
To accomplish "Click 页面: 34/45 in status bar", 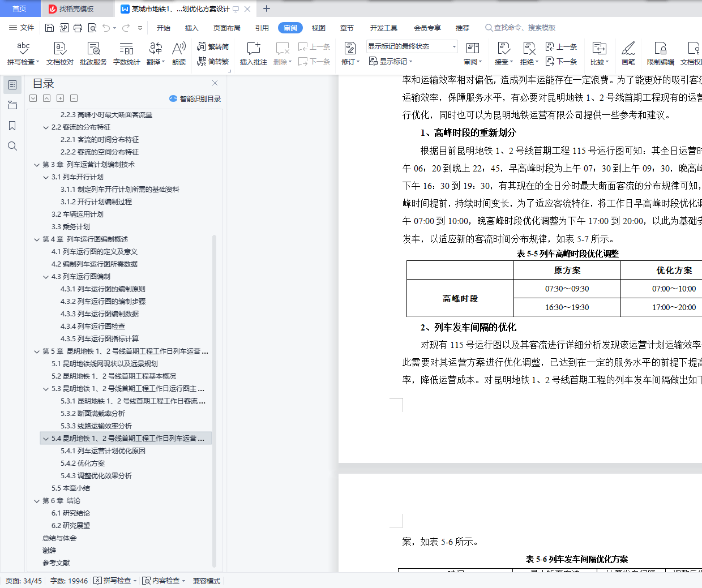I will [24, 581].
